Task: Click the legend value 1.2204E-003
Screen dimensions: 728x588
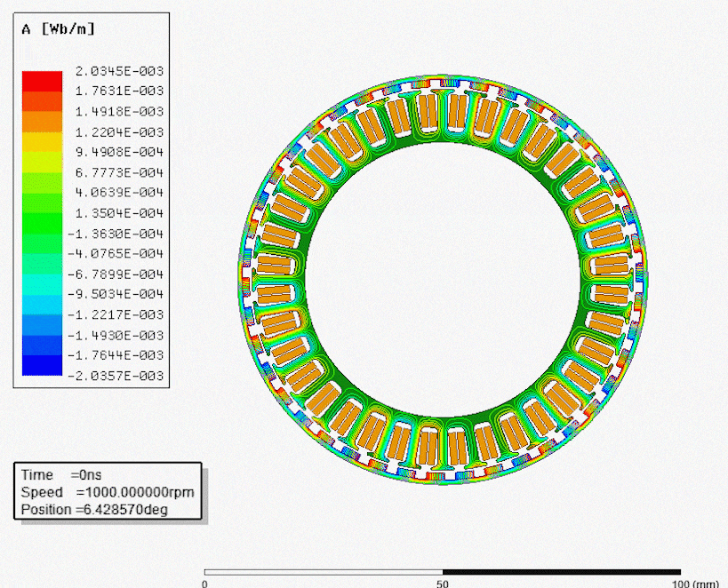Action: pyautogui.click(x=119, y=132)
